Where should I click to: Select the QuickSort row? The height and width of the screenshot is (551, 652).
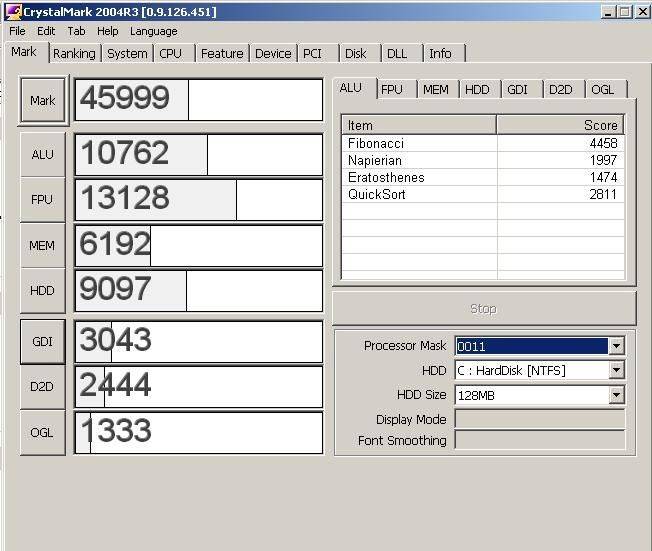[x=483, y=195]
